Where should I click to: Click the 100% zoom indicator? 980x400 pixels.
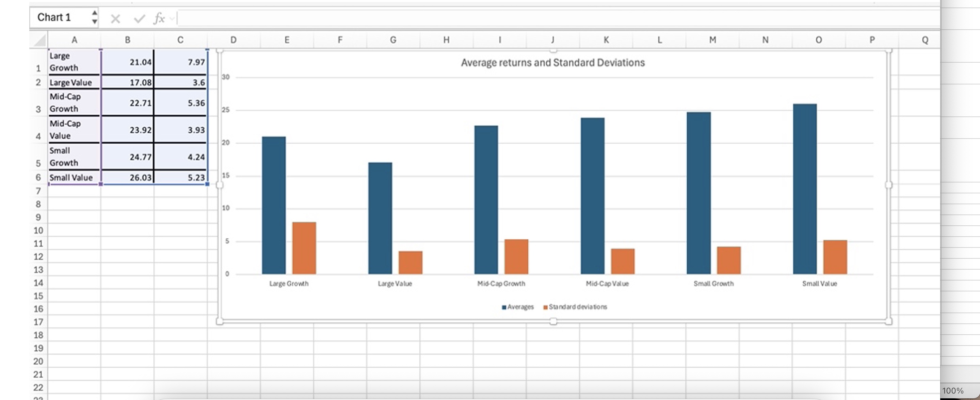click(x=952, y=390)
